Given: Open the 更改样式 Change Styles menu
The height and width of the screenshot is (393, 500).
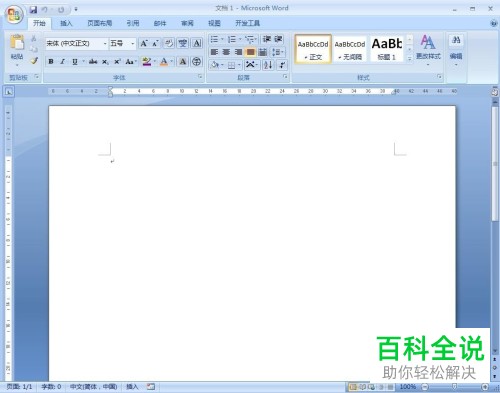Looking at the screenshot, I should pos(428,50).
